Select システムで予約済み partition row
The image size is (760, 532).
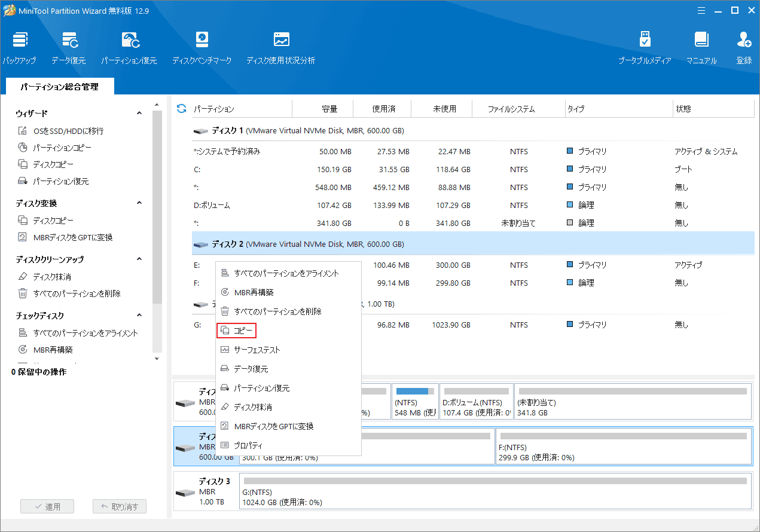472,151
